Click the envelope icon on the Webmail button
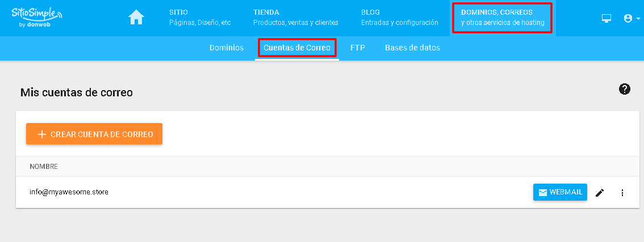The image size is (644, 242). point(542,192)
